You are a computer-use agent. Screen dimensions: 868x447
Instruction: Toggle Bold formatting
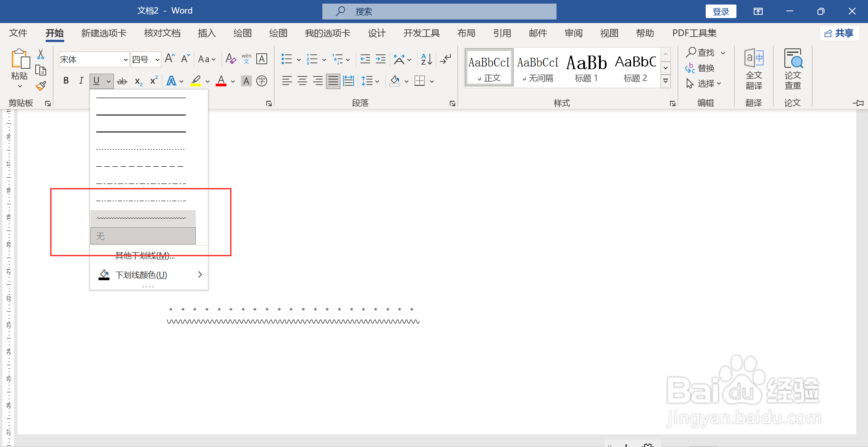(x=66, y=81)
